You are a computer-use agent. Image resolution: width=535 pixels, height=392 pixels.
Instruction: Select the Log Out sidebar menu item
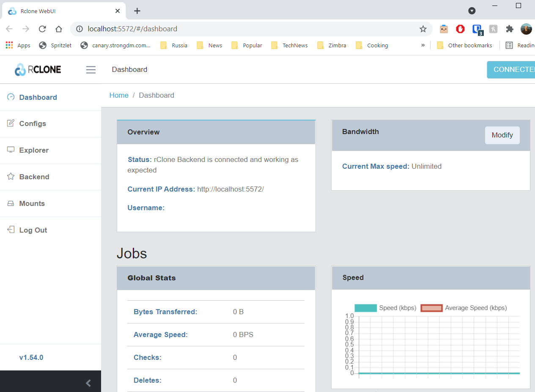click(x=50, y=230)
